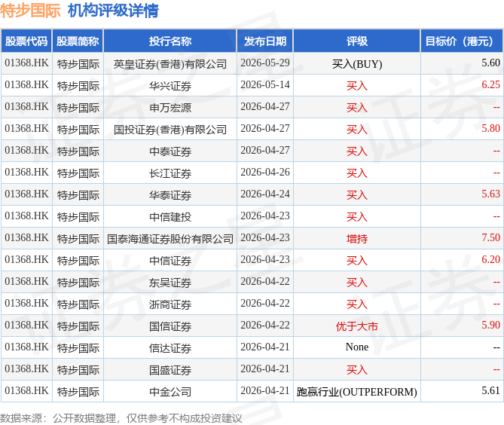
Task: Click the 机构评级详情 heading
Action: pyautogui.click(x=113, y=11)
